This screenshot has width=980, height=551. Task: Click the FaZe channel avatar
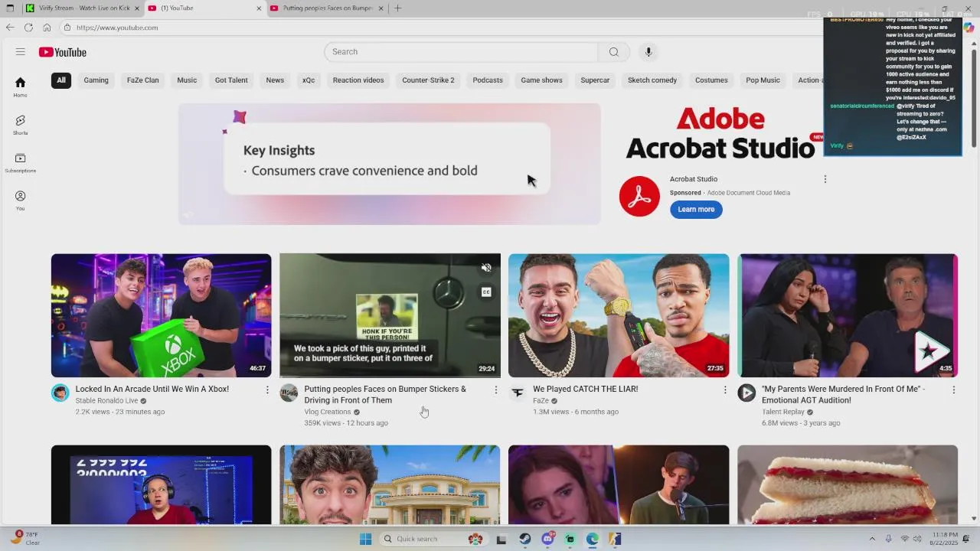(518, 393)
